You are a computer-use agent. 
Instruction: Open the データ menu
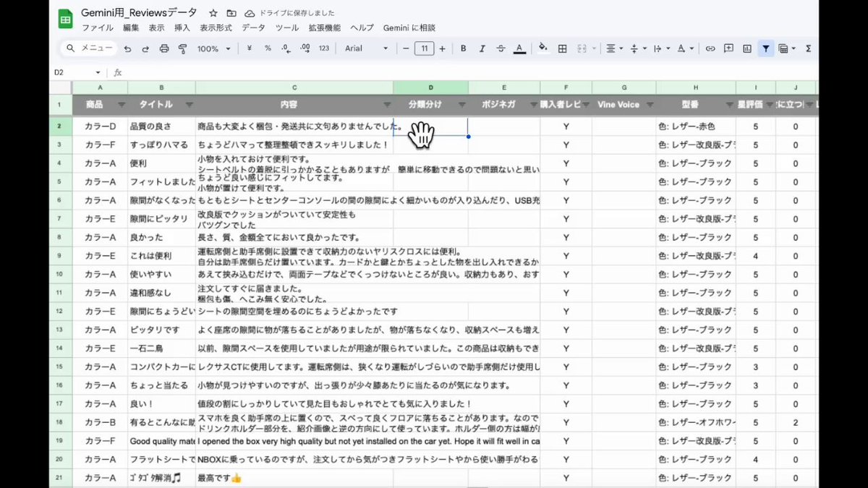[x=253, y=27]
